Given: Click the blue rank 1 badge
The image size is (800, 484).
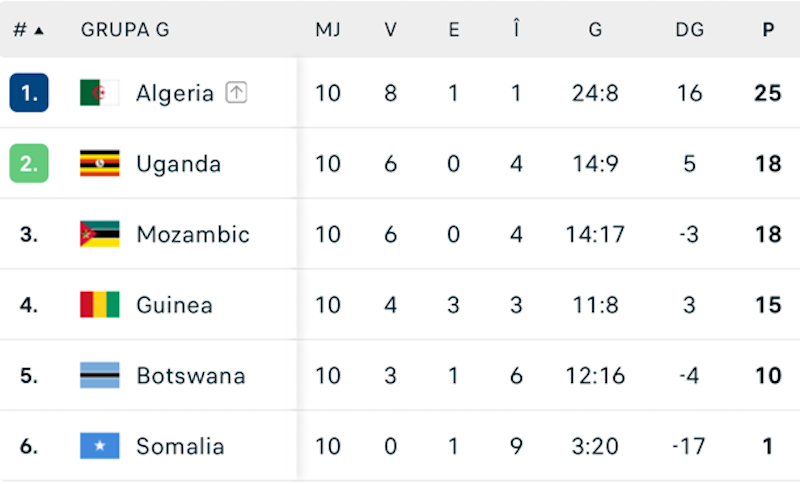Looking at the screenshot, I should point(29,93).
